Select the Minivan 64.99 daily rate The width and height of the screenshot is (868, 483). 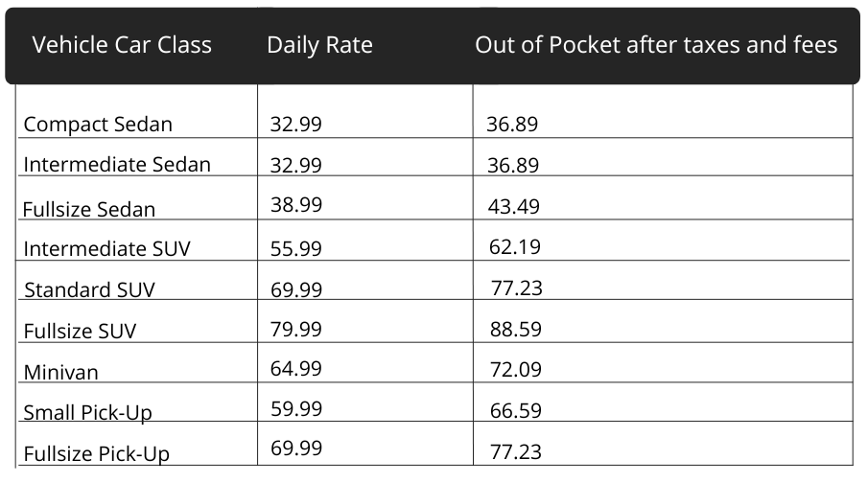pos(296,368)
